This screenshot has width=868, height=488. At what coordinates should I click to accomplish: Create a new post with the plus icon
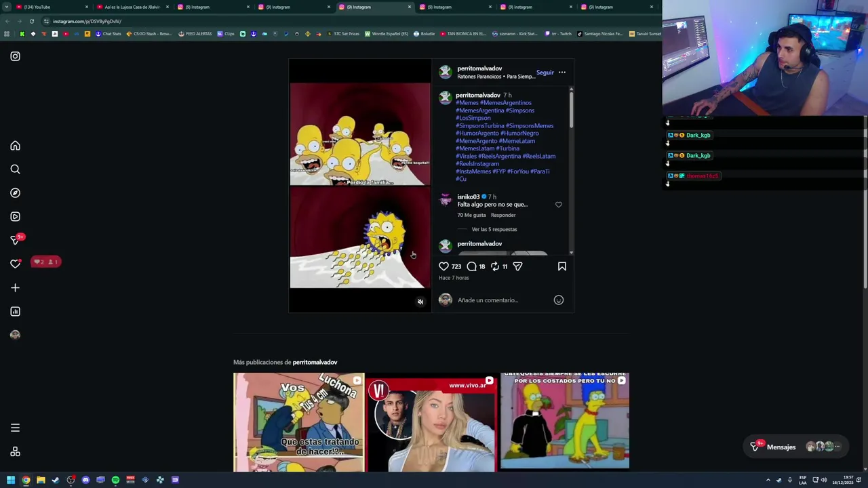pyautogui.click(x=15, y=288)
